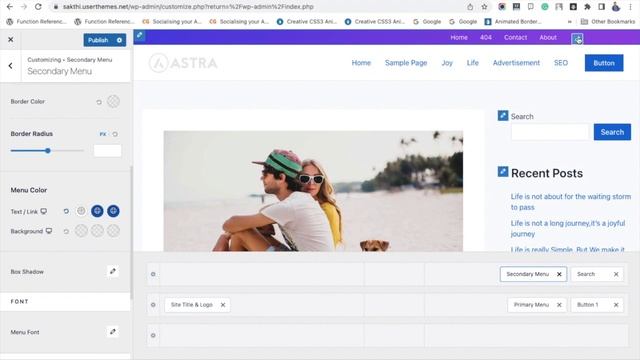The image size is (640, 360).
Task: Toggle responsive device icon for Background
Action: tap(49, 231)
